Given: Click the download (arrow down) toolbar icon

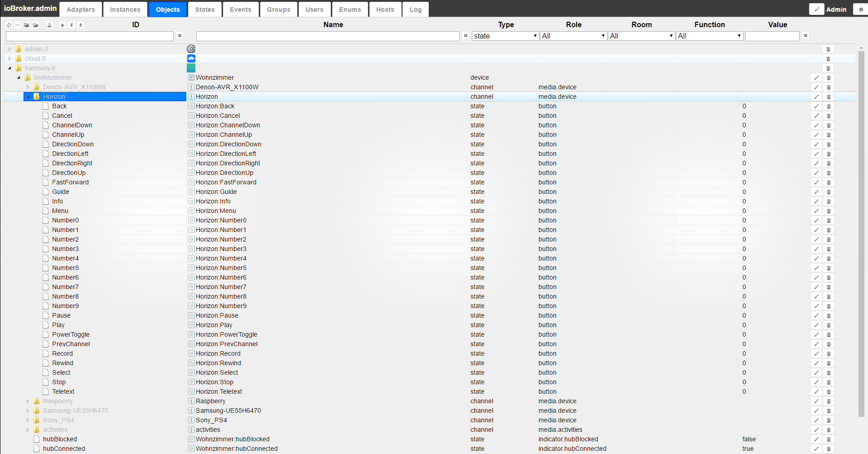Looking at the screenshot, I should (x=81, y=25).
